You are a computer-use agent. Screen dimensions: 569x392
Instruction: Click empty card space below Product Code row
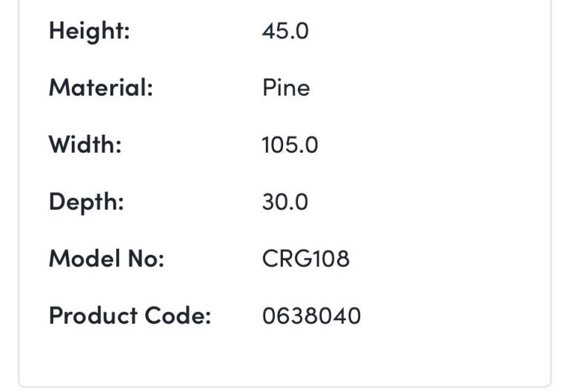pyautogui.click(x=284, y=356)
